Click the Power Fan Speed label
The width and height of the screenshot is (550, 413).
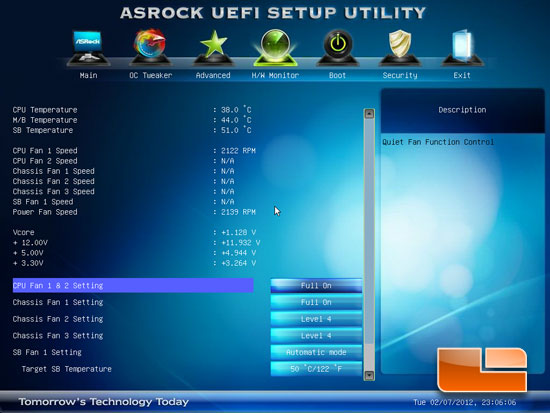pos(45,212)
